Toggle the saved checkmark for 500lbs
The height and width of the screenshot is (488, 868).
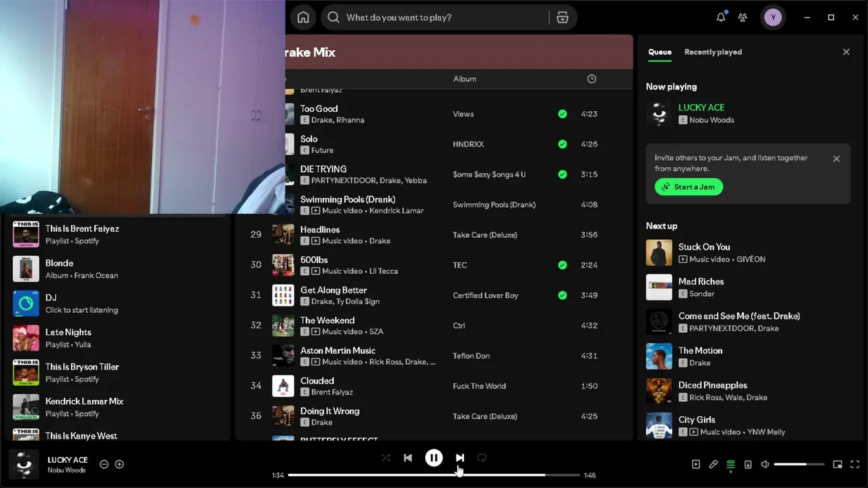coord(562,265)
